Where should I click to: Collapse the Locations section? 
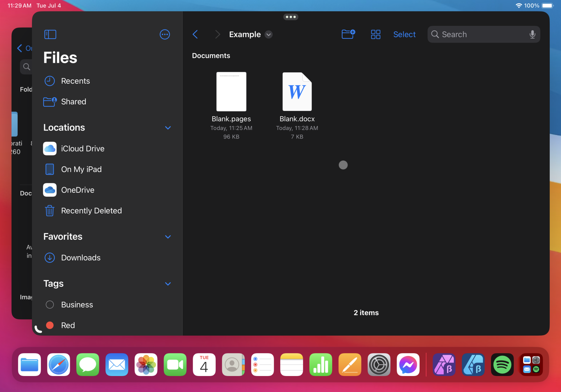(x=168, y=128)
